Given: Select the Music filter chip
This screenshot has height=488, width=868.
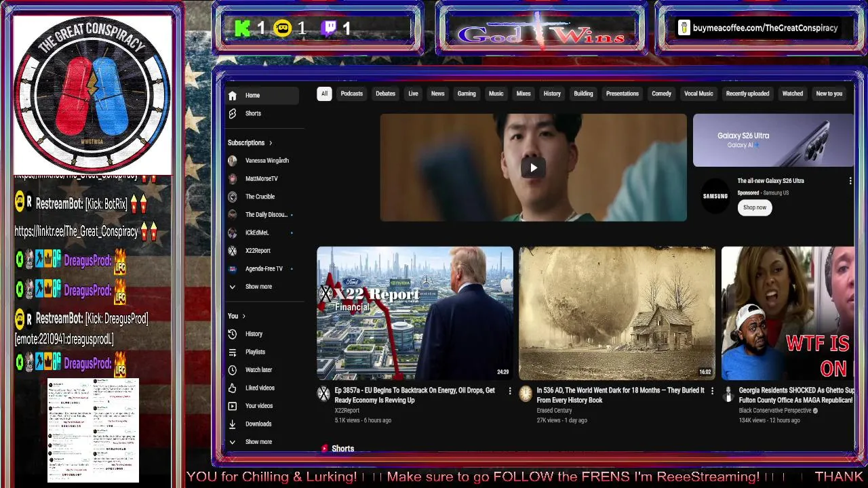Looking at the screenshot, I should click(x=496, y=94).
